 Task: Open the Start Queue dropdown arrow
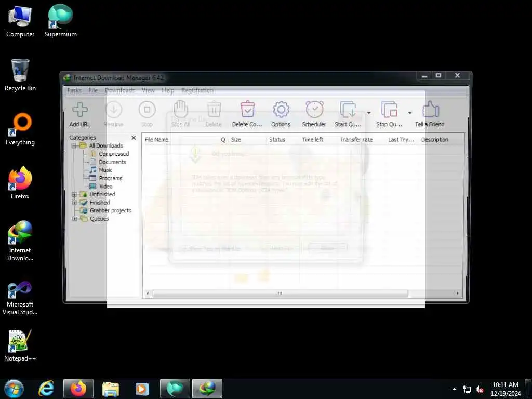click(369, 113)
